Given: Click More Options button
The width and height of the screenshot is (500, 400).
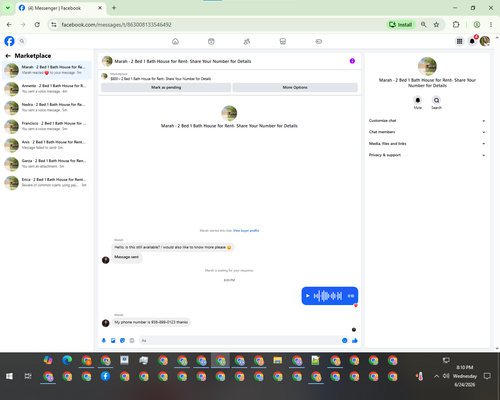Looking at the screenshot, I should tap(295, 87).
